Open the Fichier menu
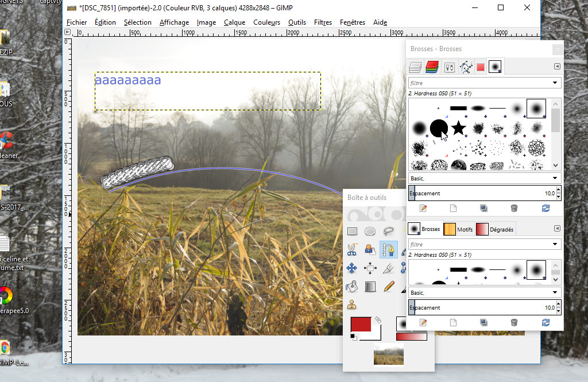 [76, 22]
